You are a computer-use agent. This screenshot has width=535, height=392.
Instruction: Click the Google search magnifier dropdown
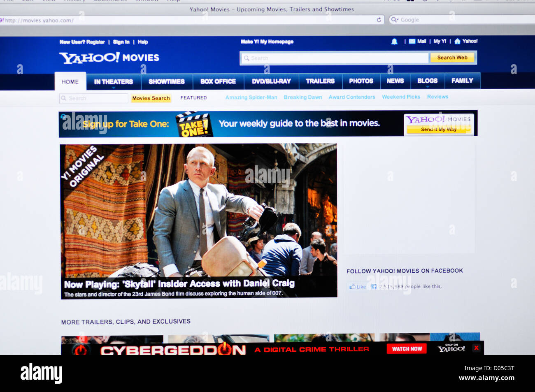point(395,20)
